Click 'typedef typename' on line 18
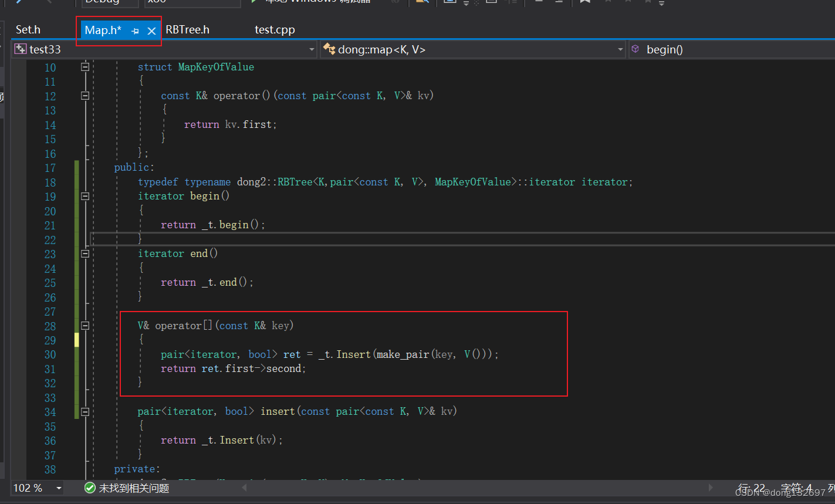Viewport: 835px width, 504px height. coord(184,182)
